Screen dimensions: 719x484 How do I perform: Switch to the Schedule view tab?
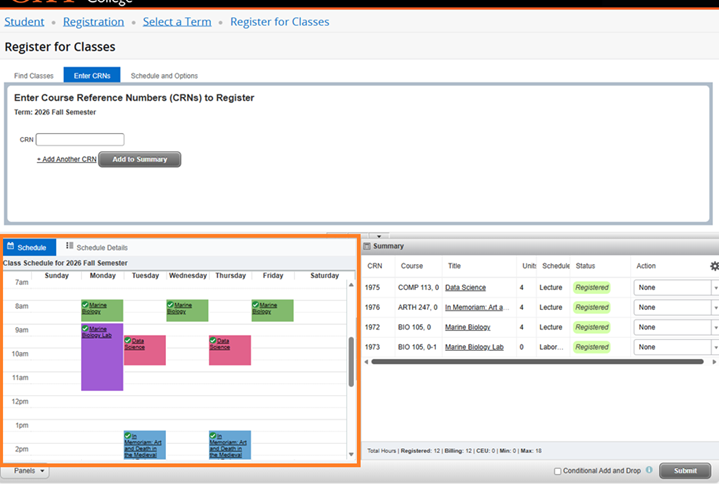[x=29, y=247]
